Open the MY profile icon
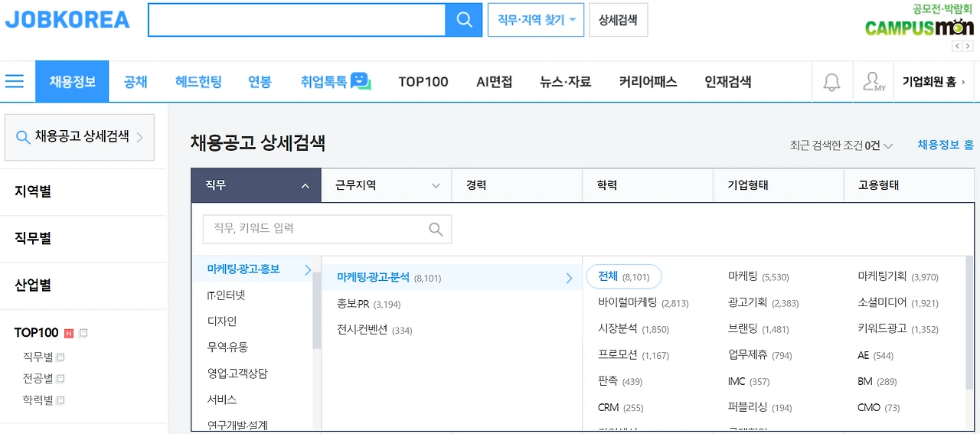This screenshot has width=980, height=434. point(873,82)
